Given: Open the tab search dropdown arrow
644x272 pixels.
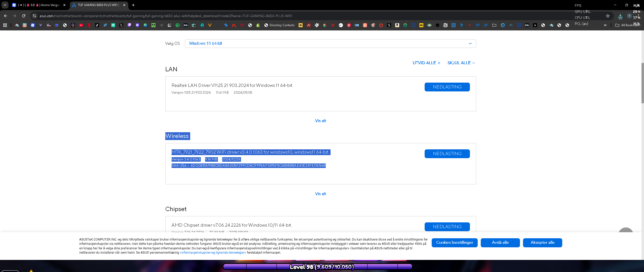Looking at the screenshot, I should tap(5, 5).
